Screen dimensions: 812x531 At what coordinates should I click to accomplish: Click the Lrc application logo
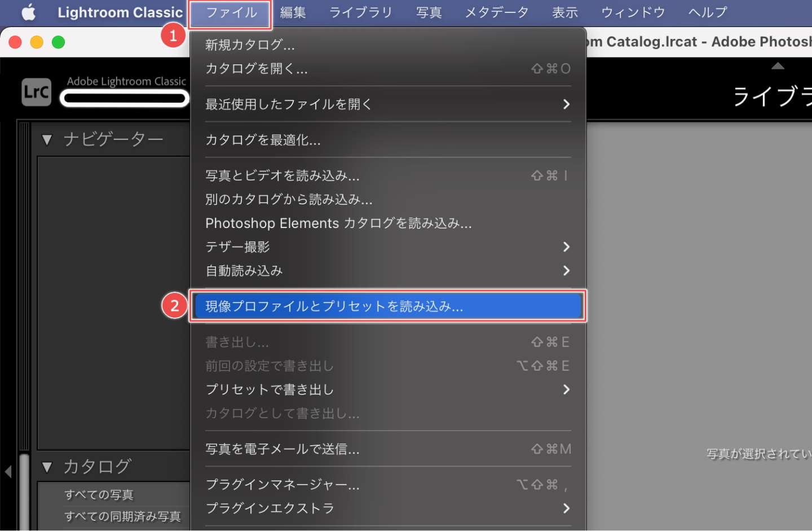coord(37,92)
